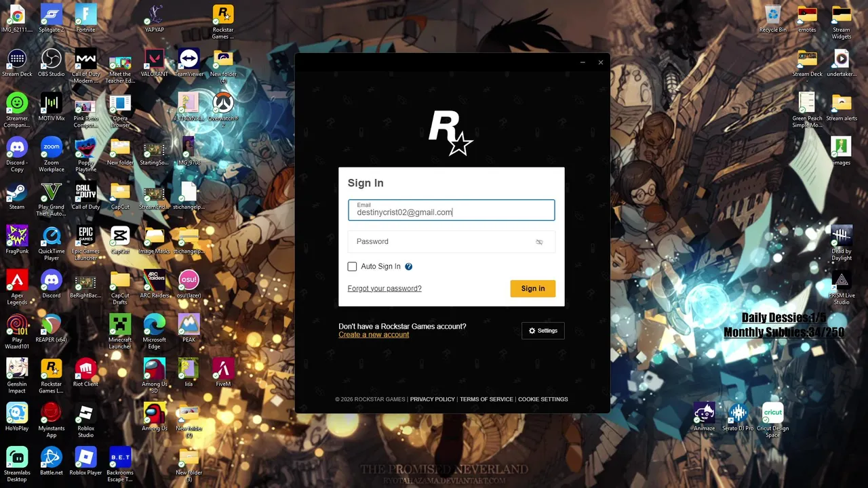Image resolution: width=868 pixels, height=488 pixels.
Task: Select the Discord - Copy icon
Action: click(x=17, y=155)
